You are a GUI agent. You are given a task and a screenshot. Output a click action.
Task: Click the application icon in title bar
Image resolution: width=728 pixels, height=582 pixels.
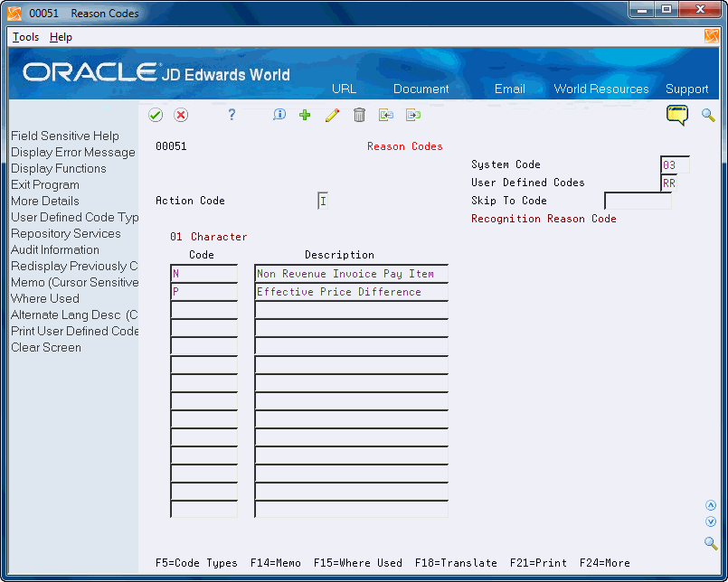coord(14,14)
